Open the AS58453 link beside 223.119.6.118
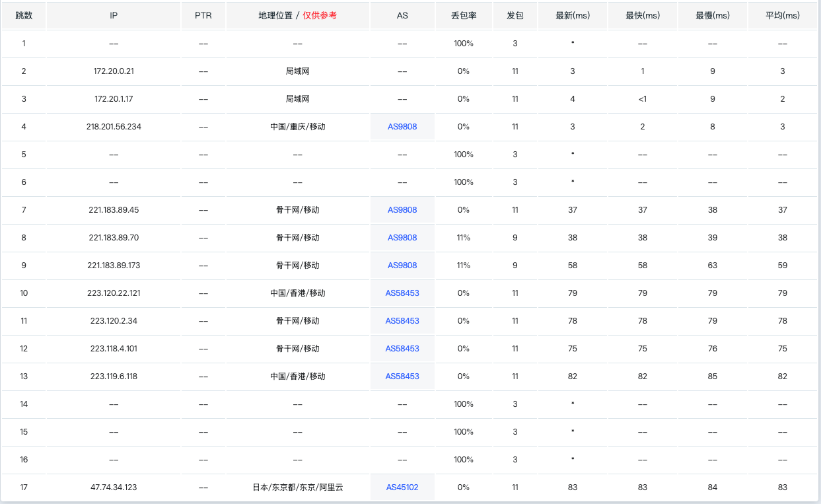Image resolution: width=821 pixels, height=504 pixels. click(x=402, y=377)
